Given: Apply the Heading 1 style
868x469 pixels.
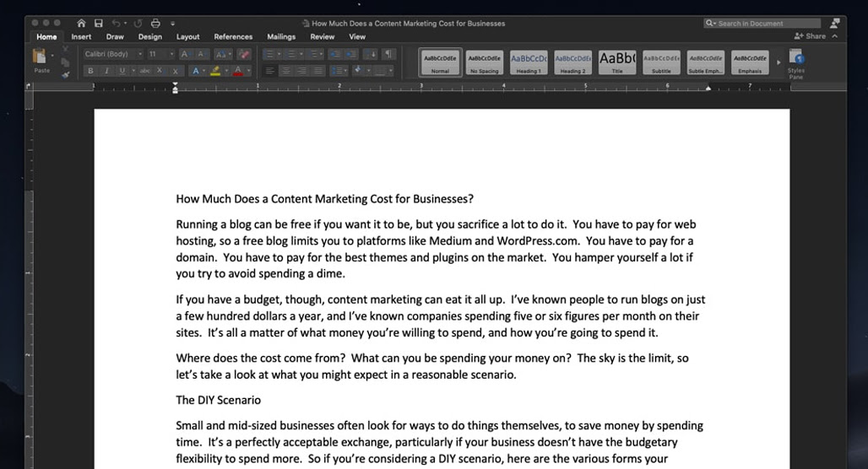Looking at the screenshot, I should [x=529, y=62].
